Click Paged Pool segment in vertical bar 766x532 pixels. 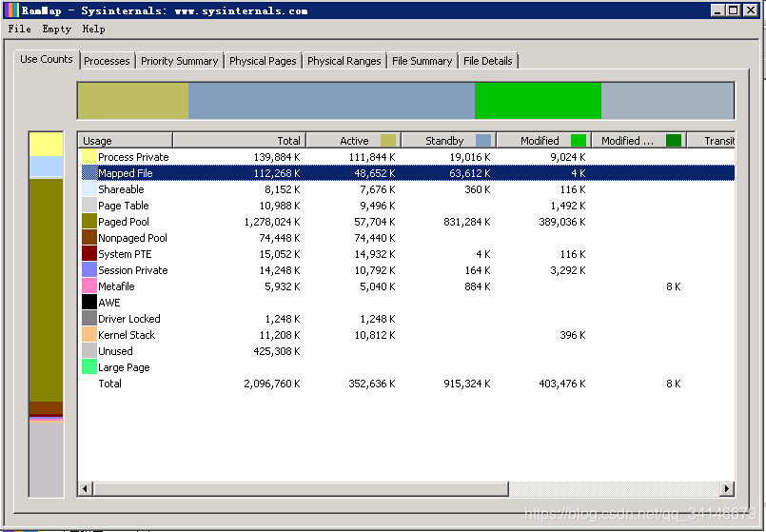click(46, 290)
